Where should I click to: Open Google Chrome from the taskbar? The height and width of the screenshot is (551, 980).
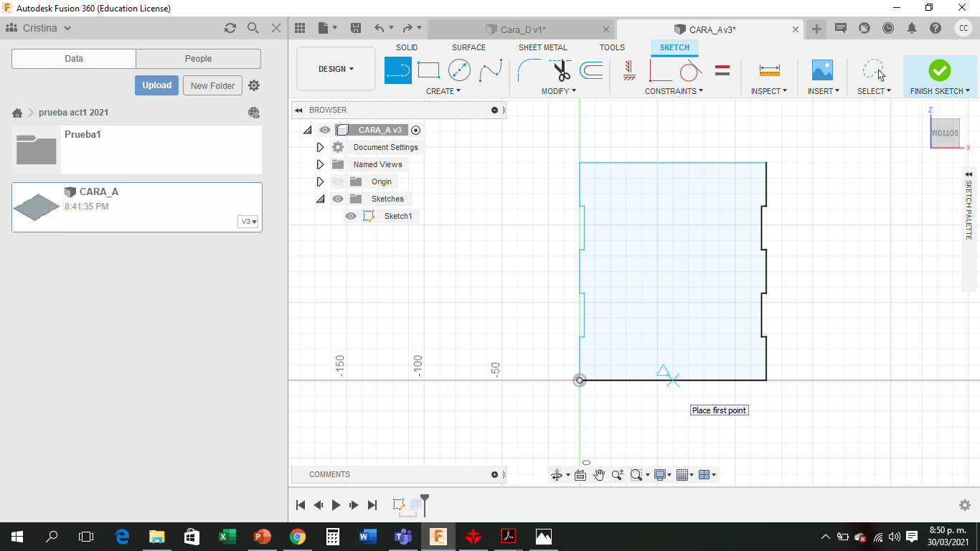(297, 536)
